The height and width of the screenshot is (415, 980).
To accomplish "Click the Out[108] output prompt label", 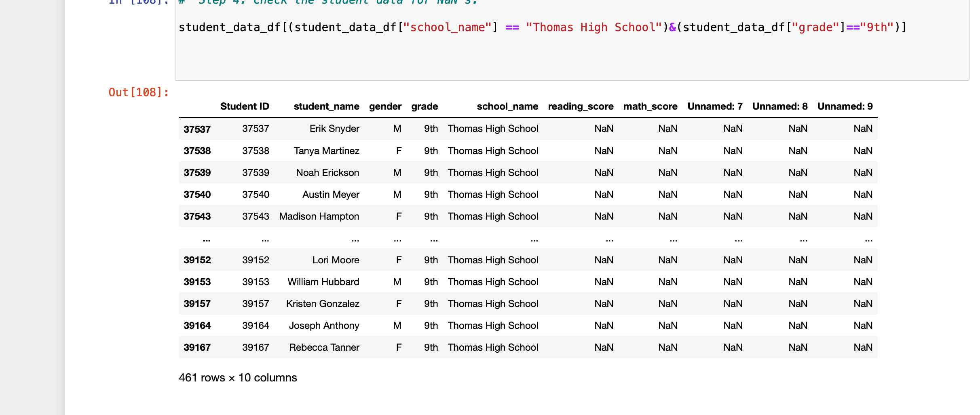I will (139, 93).
